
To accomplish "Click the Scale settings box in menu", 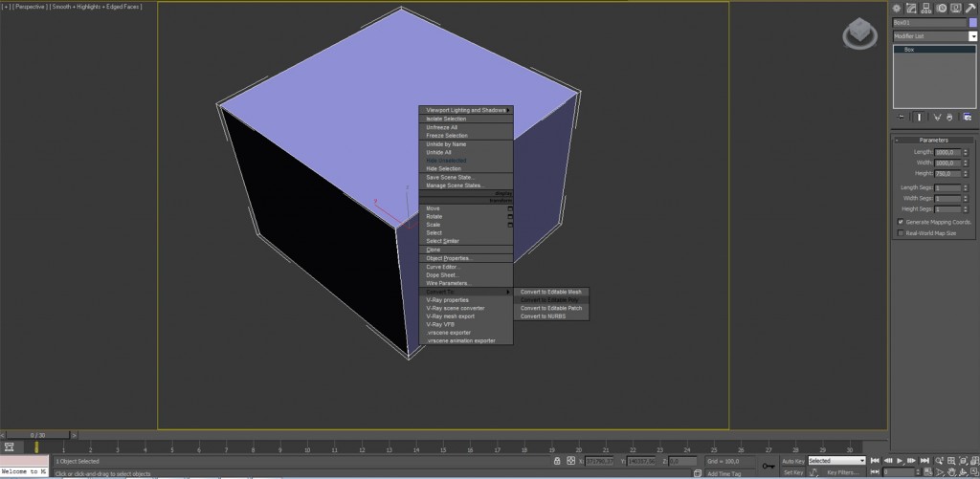I will pyautogui.click(x=510, y=224).
